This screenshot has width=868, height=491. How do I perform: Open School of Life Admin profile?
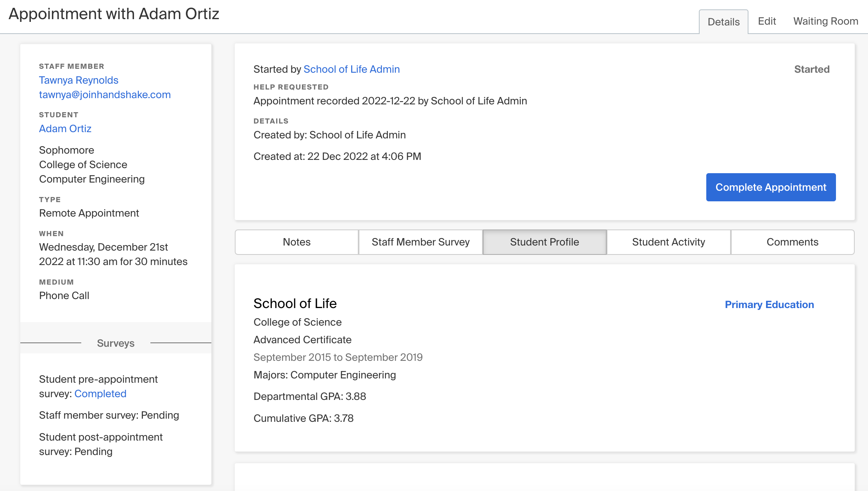pyautogui.click(x=351, y=69)
